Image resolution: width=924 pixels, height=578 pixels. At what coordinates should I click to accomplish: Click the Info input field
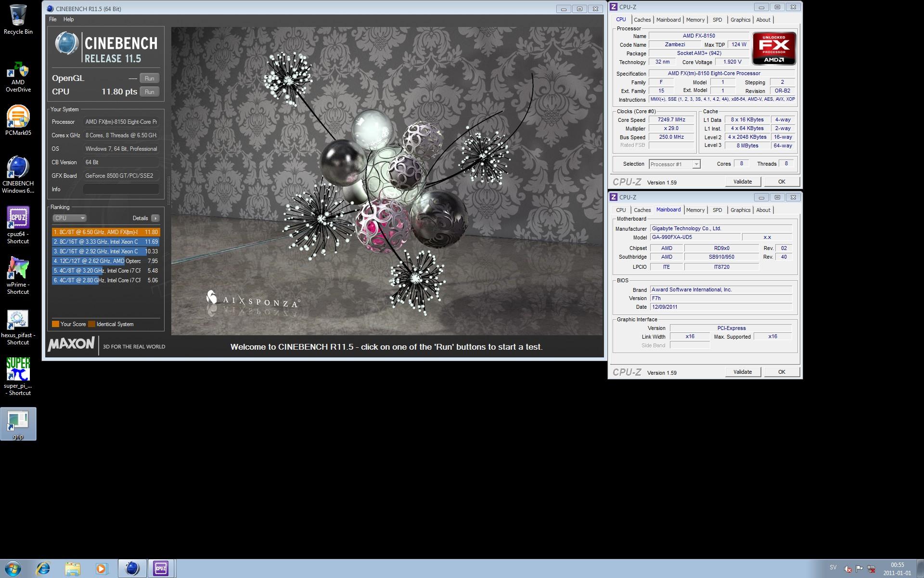tap(121, 189)
